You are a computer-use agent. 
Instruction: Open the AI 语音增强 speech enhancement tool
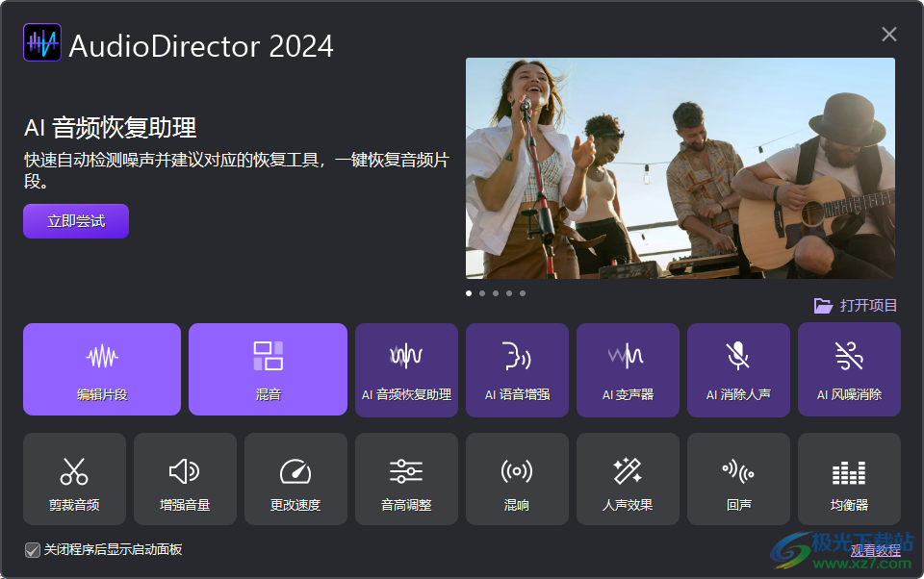coord(517,370)
